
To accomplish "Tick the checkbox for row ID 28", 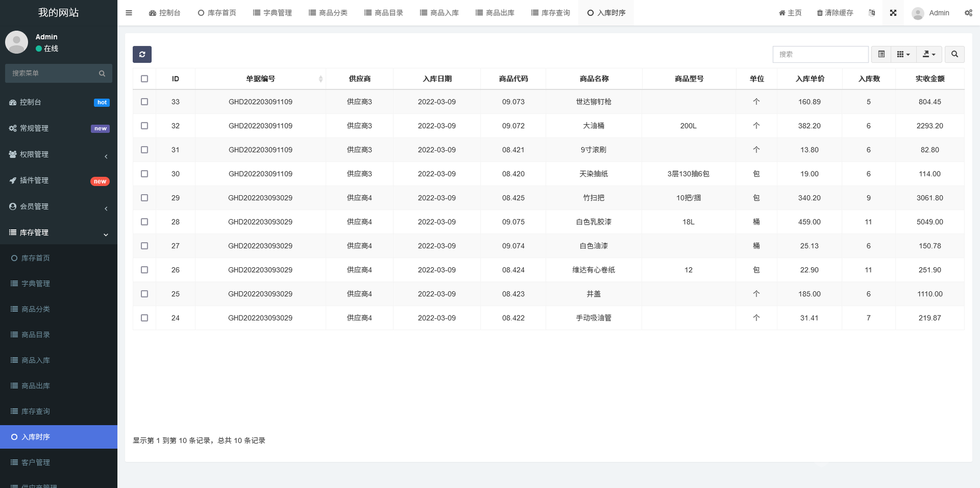I will 144,222.
